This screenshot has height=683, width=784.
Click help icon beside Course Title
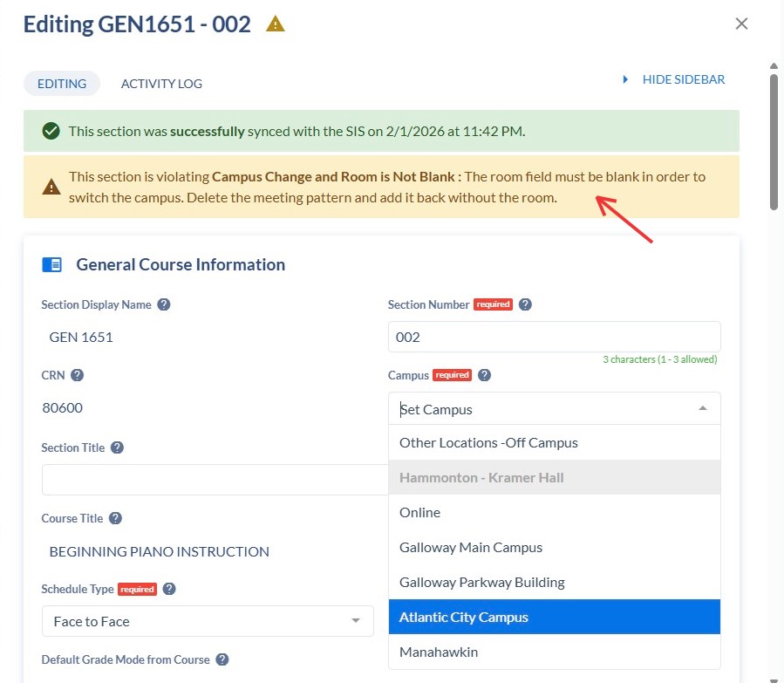[x=115, y=518]
